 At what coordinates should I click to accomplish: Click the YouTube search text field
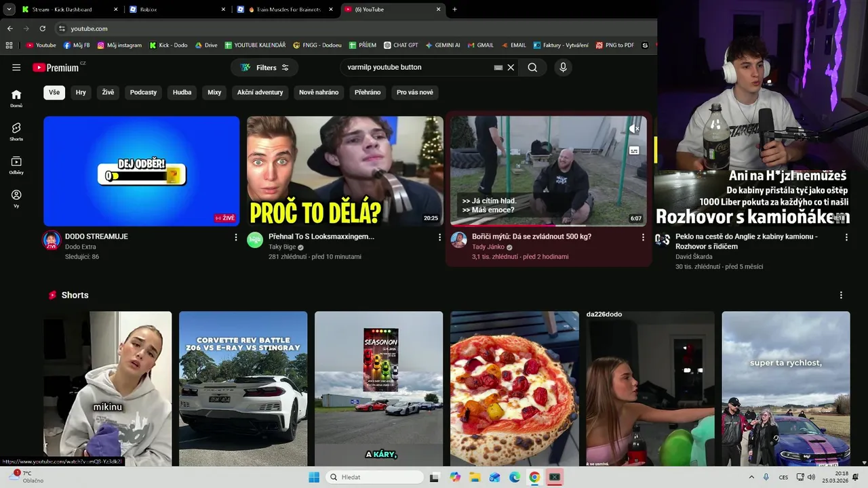pos(417,67)
